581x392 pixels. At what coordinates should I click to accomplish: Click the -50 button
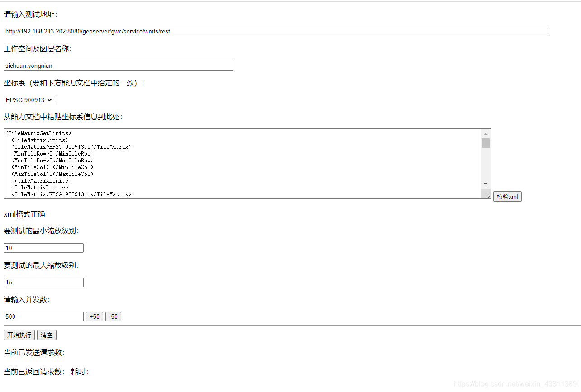click(x=113, y=316)
